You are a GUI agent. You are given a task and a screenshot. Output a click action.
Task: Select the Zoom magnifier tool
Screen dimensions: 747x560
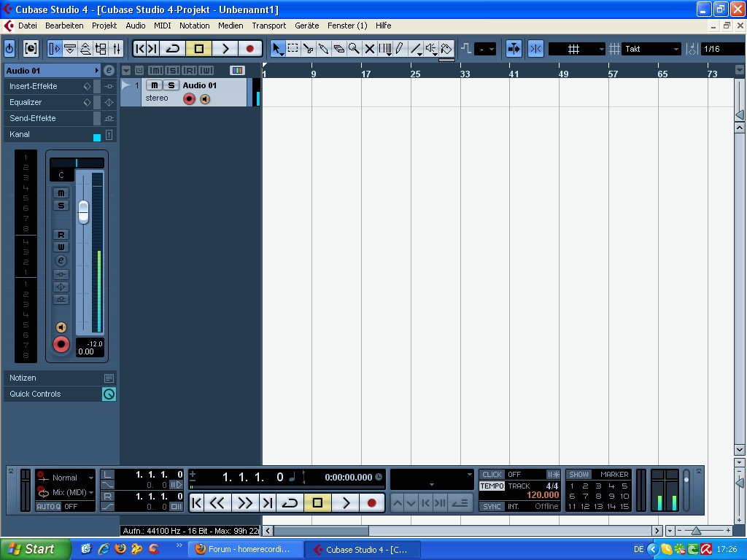tap(354, 49)
